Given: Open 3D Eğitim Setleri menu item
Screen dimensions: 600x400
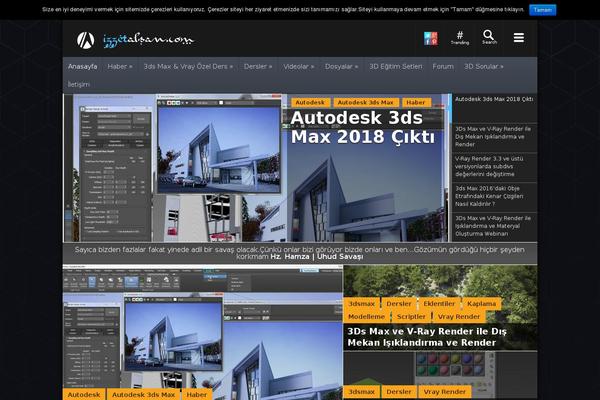Looking at the screenshot, I should click(396, 66).
